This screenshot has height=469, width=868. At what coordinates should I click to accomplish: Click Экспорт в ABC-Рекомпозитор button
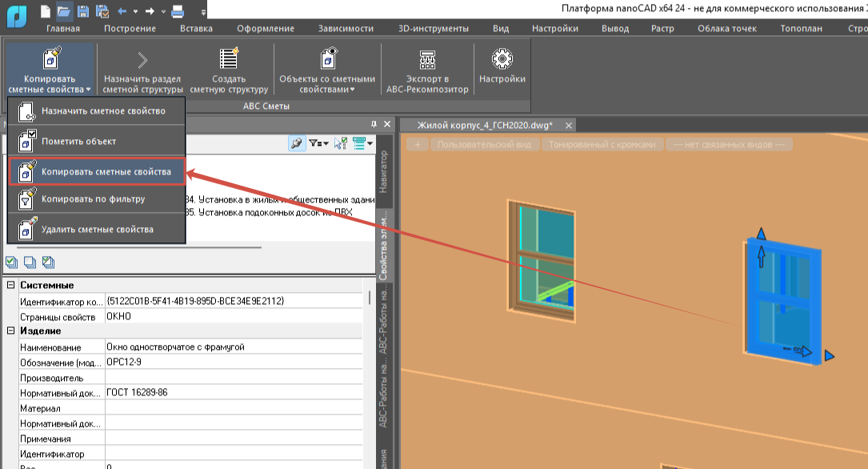pyautogui.click(x=427, y=70)
